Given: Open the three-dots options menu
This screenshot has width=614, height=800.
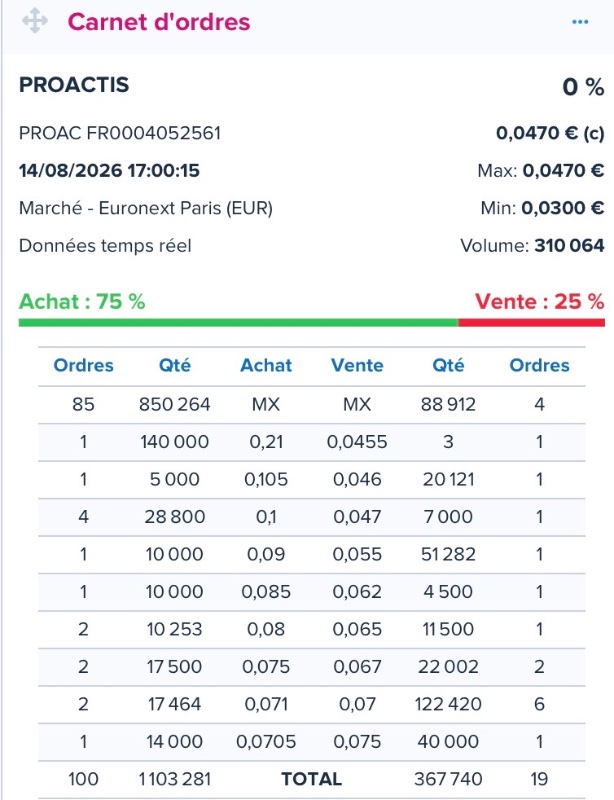Looking at the screenshot, I should [x=580, y=22].
